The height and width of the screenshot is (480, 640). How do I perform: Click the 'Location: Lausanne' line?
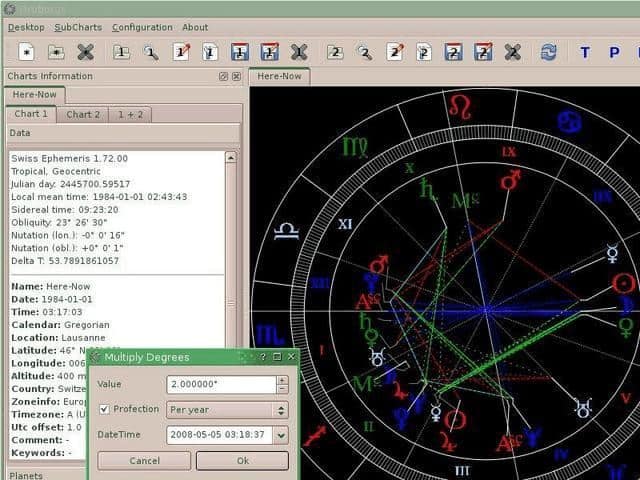[58, 338]
